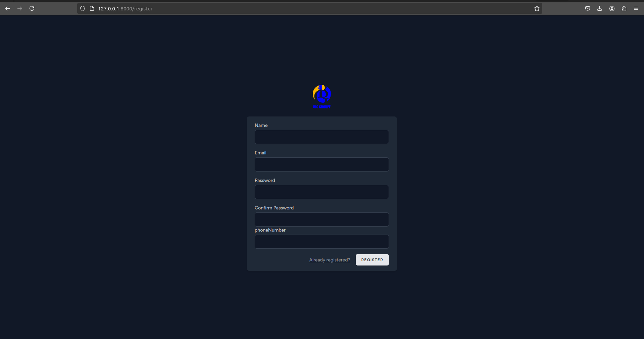Click the site information page icon

(92, 8)
